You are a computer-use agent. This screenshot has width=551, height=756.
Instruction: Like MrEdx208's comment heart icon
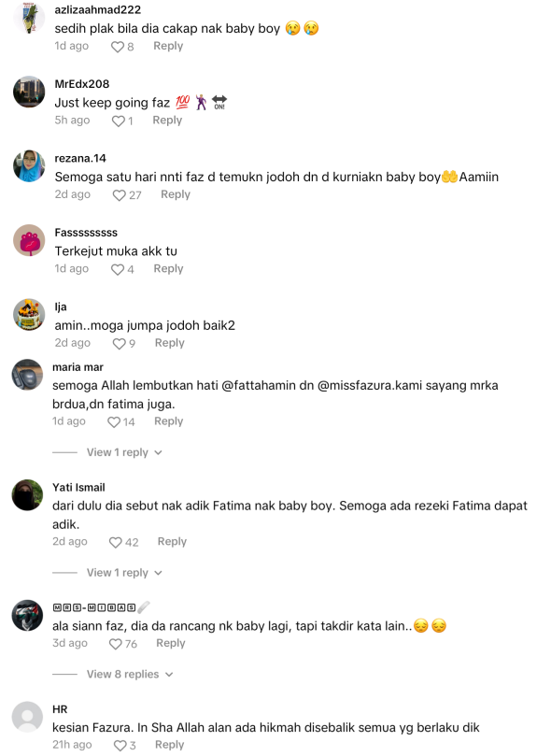(118, 121)
